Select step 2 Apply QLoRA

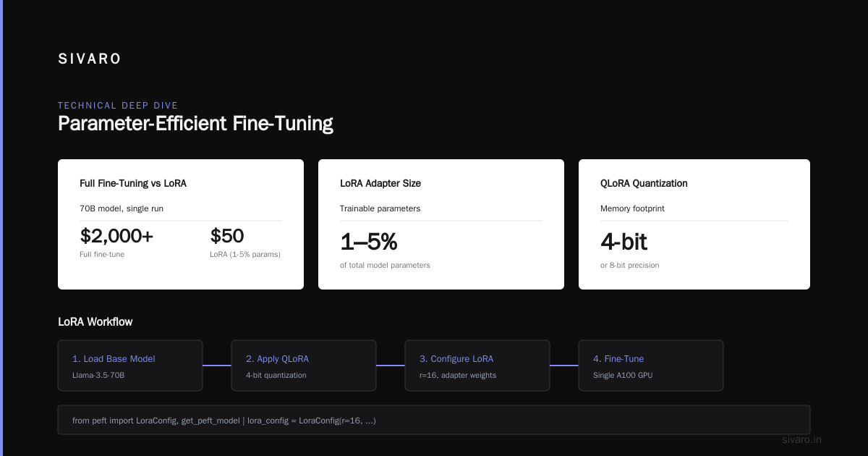(304, 366)
